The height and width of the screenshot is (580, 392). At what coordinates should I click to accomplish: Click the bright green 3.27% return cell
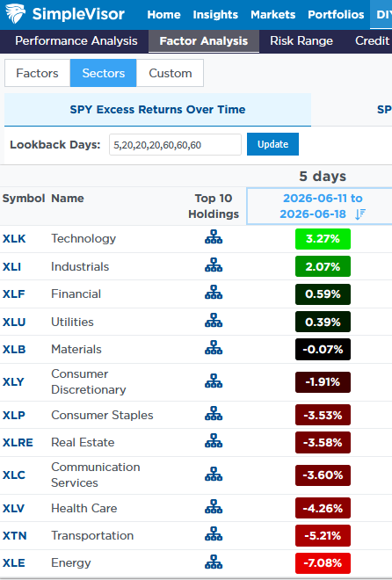click(323, 239)
